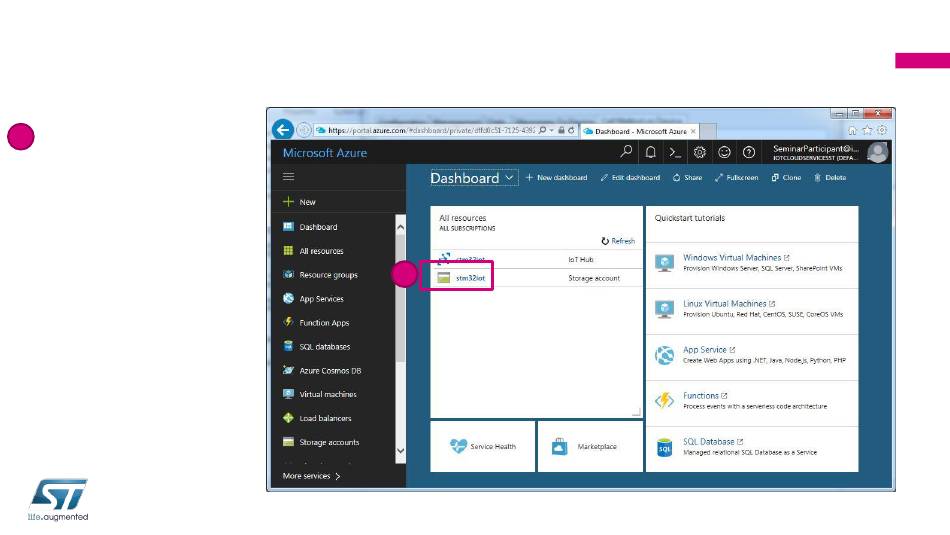Open the portal settings gear icon
Image resolution: width=950 pixels, height=535 pixels.
[x=700, y=153]
